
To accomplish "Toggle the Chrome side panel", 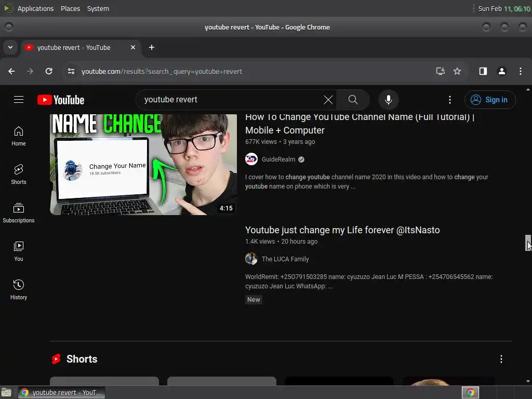I will (483, 71).
